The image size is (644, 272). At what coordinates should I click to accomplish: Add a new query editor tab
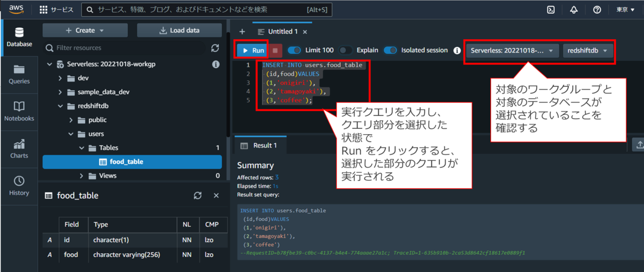242,32
